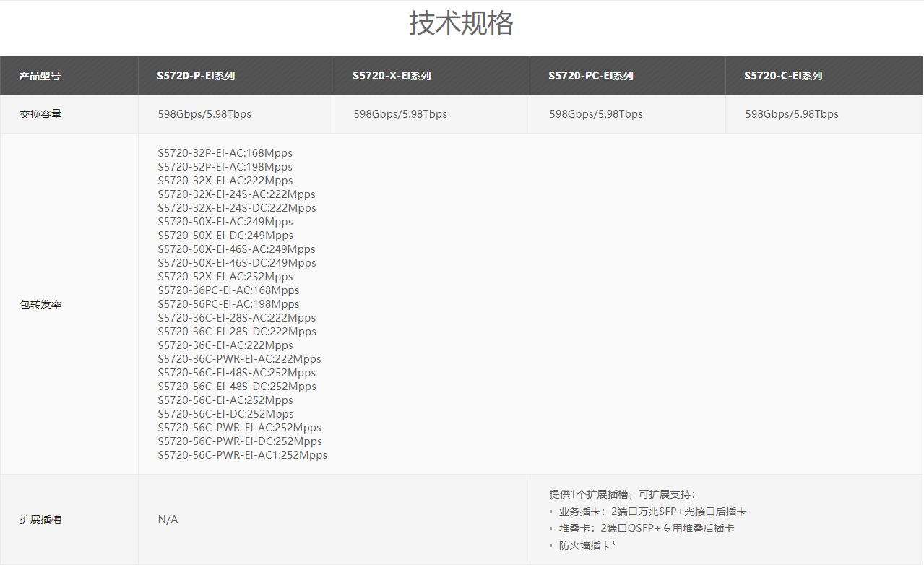The image size is (924, 565).
Task: Select the 包转发率 row label
Action: pyautogui.click(x=40, y=304)
